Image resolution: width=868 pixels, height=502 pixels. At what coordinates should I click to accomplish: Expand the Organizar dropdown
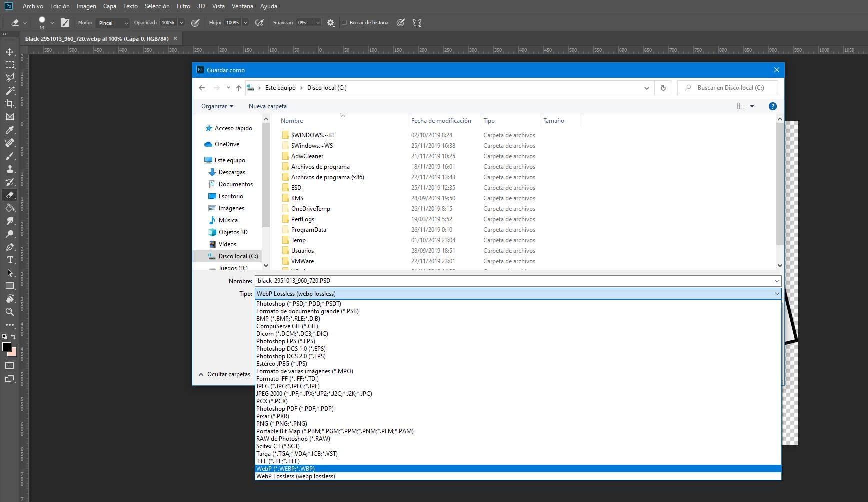coord(217,106)
